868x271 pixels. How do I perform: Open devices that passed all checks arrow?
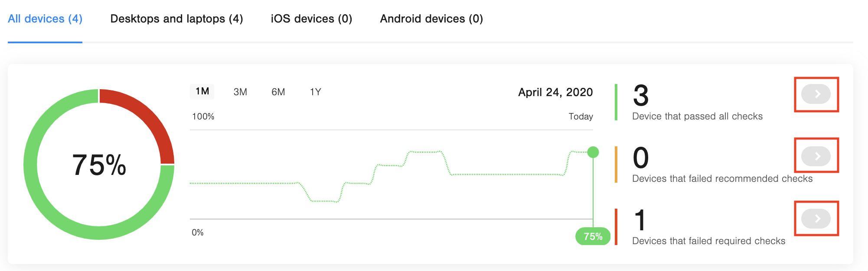pyautogui.click(x=816, y=94)
